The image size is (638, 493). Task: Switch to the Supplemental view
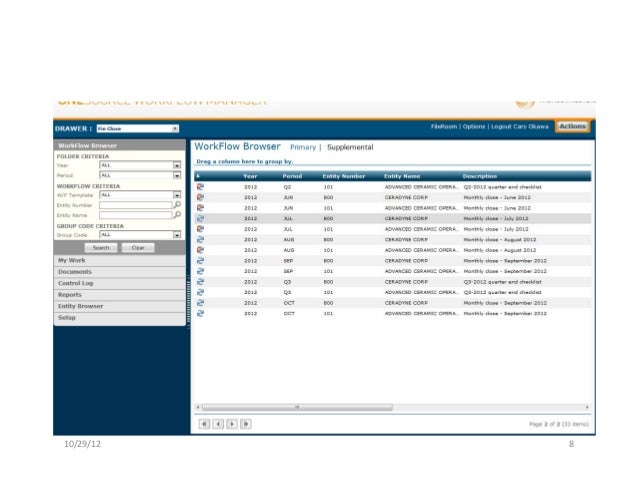350,147
